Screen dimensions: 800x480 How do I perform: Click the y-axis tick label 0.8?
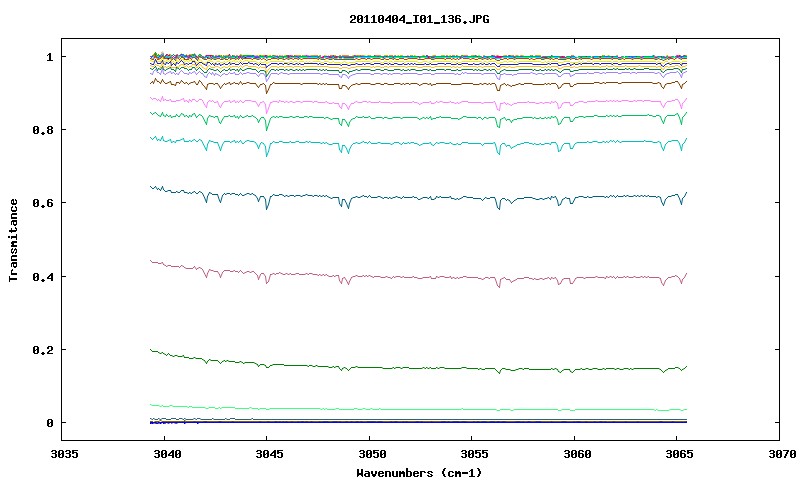coord(43,130)
